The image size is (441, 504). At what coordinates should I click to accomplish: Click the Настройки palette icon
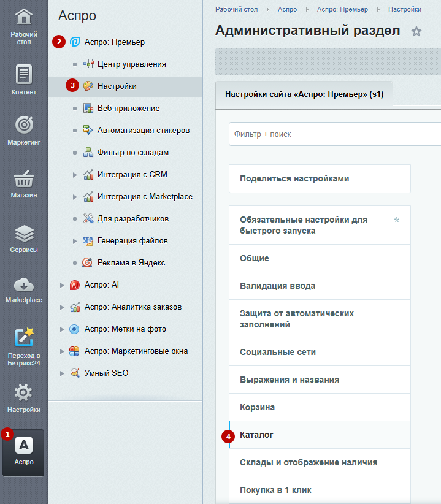(88, 86)
